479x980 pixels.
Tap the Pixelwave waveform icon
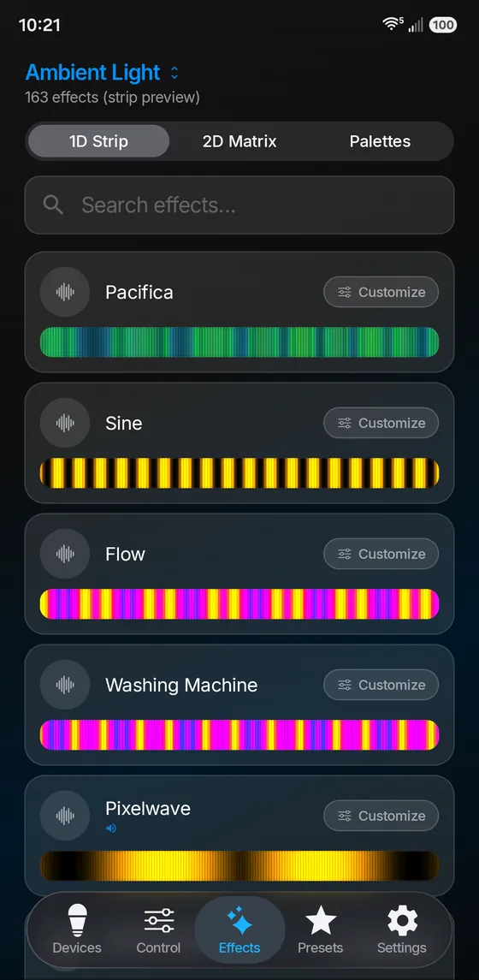point(65,816)
